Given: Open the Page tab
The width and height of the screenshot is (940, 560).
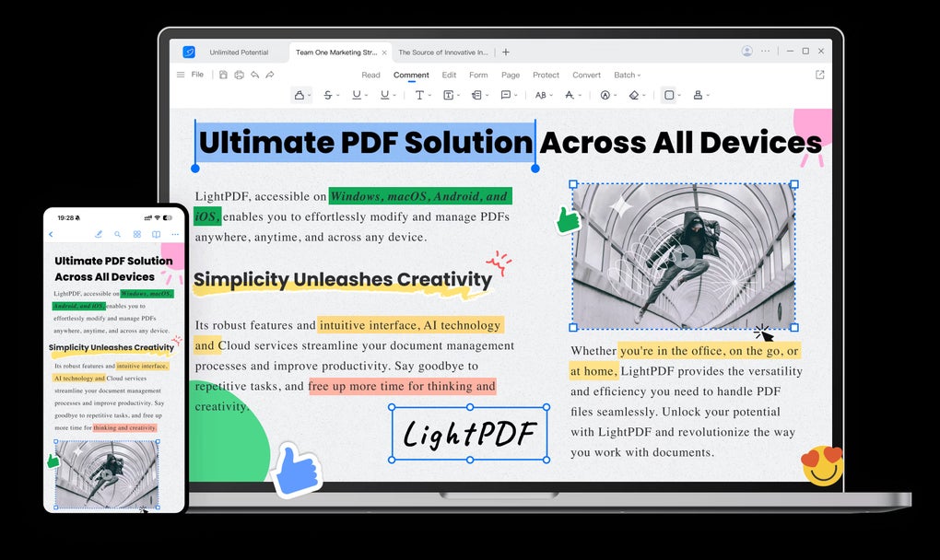Looking at the screenshot, I should tap(511, 75).
